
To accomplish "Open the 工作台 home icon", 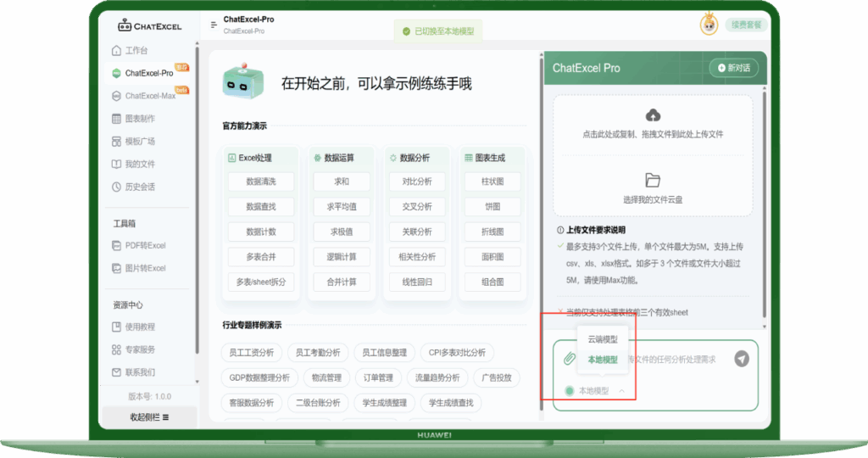I will 116,50.
